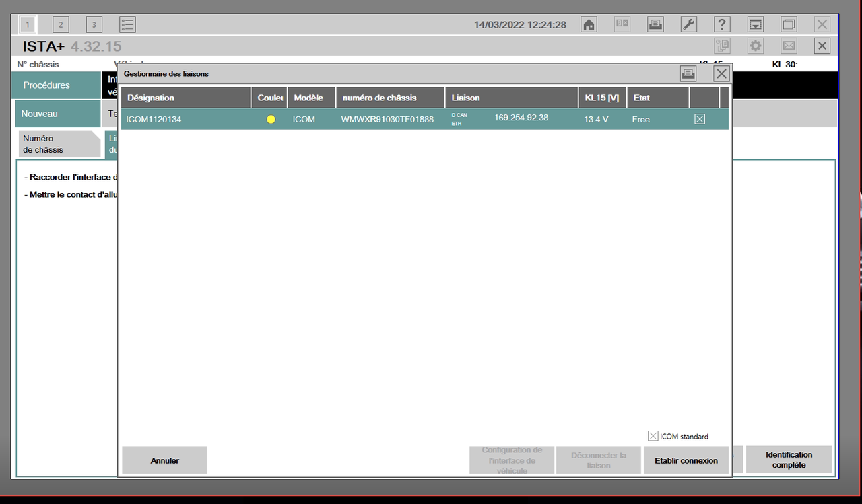The height and width of the screenshot is (504, 862).
Task: Click the Couleur column header
Action: point(270,98)
